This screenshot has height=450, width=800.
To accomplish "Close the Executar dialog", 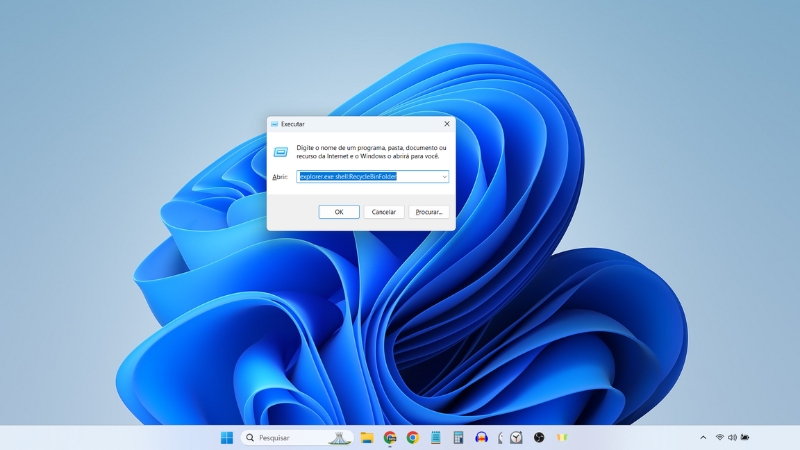I will pyautogui.click(x=446, y=124).
